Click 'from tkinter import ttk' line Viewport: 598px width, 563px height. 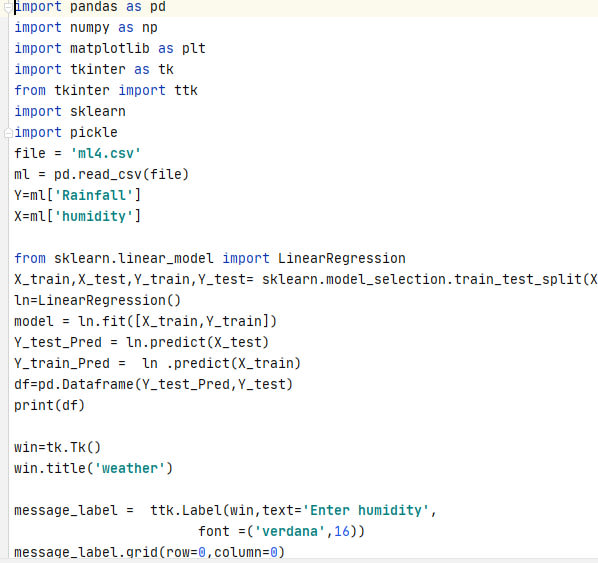point(106,91)
